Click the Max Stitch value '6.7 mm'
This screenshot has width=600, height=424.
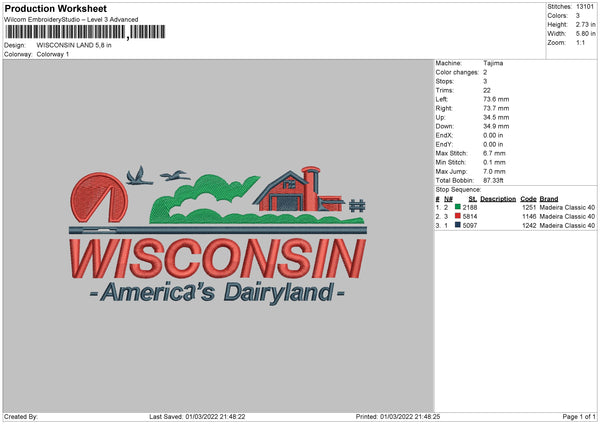click(494, 153)
